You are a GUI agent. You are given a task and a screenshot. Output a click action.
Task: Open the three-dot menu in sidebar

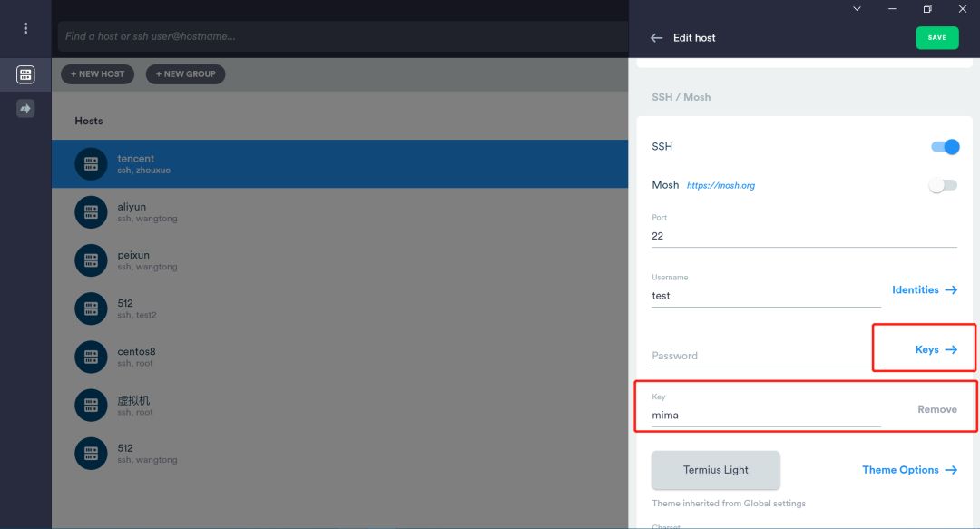25,28
